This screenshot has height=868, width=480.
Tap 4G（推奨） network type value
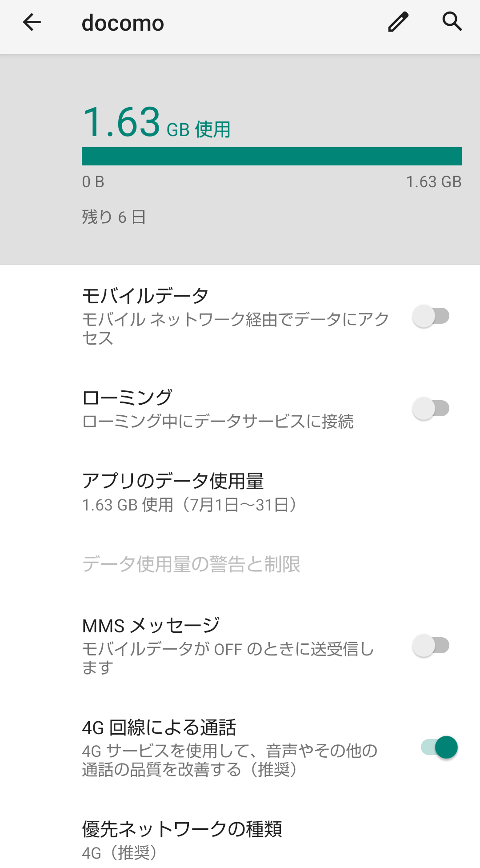(x=119, y=853)
